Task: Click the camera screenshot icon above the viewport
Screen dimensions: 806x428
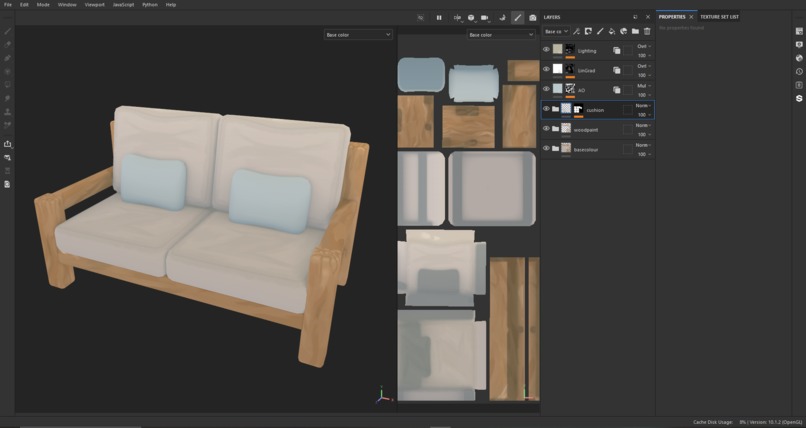Action: coord(533,17)
